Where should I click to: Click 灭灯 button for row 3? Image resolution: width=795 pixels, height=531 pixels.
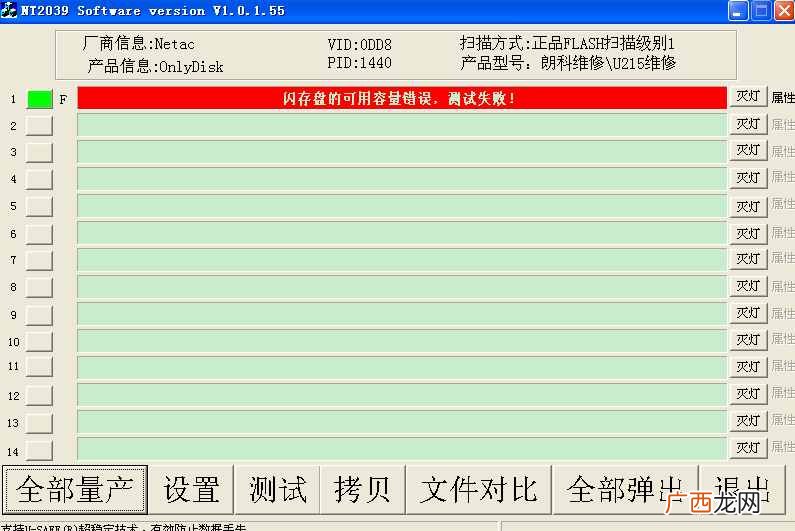(748, 151)
